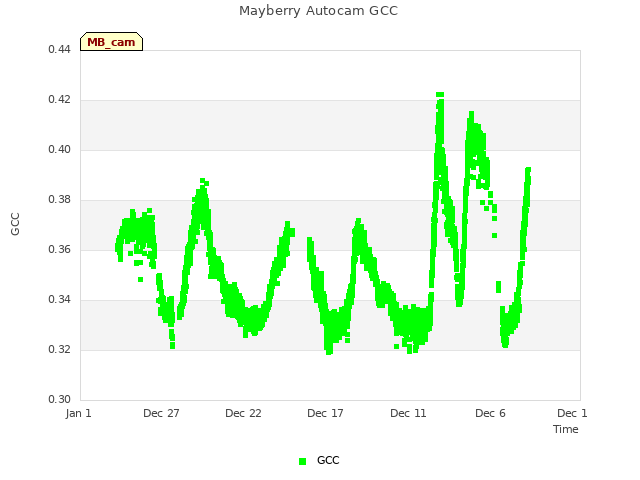640x480 pixels.
Task: Click the MB_cam label tag
Action: point(111,42)
